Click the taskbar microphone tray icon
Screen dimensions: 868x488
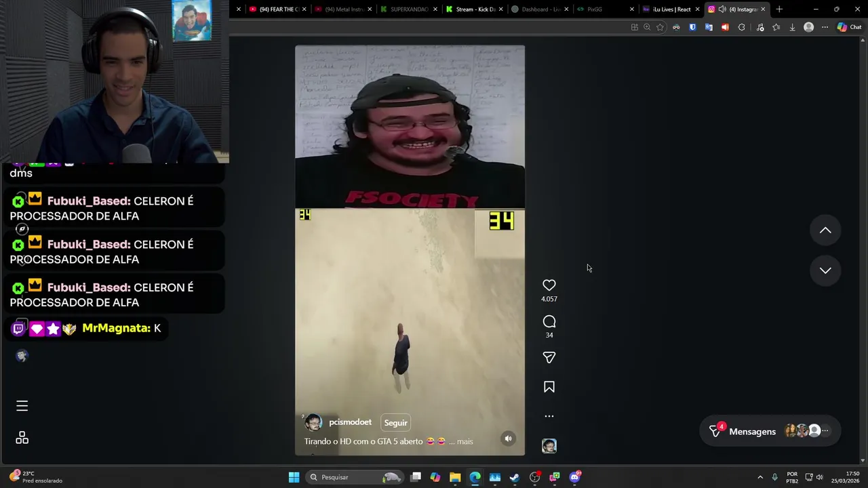point(774,477)
